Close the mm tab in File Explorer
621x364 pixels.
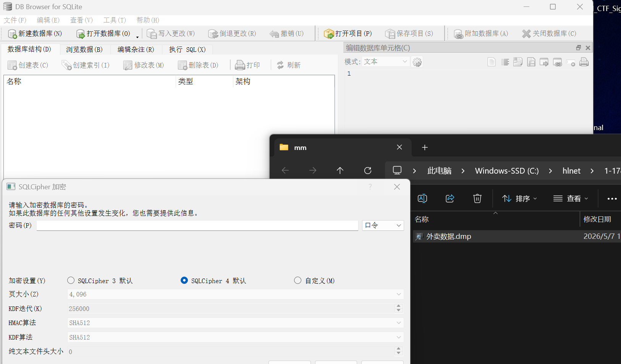(399, 147)
